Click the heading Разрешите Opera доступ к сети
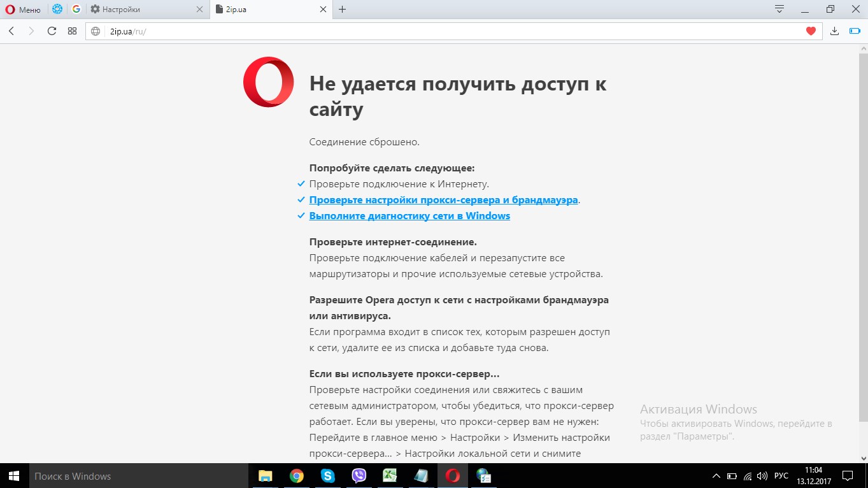Screen dimensions: 868x488 (459, 308)
